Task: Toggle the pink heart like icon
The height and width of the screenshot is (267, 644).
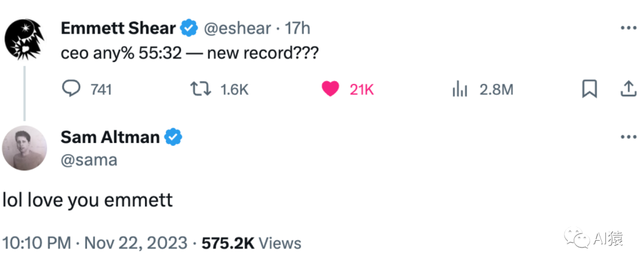Action: pyautogui.click(x=330, y=89)
